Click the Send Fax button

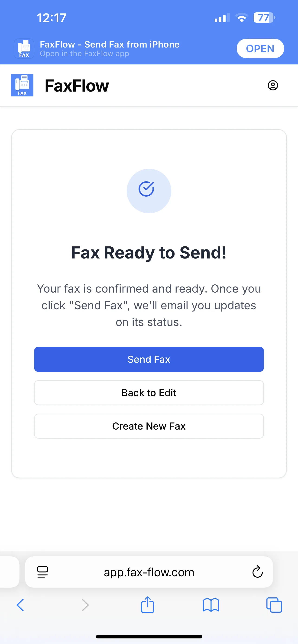point(149,359)
